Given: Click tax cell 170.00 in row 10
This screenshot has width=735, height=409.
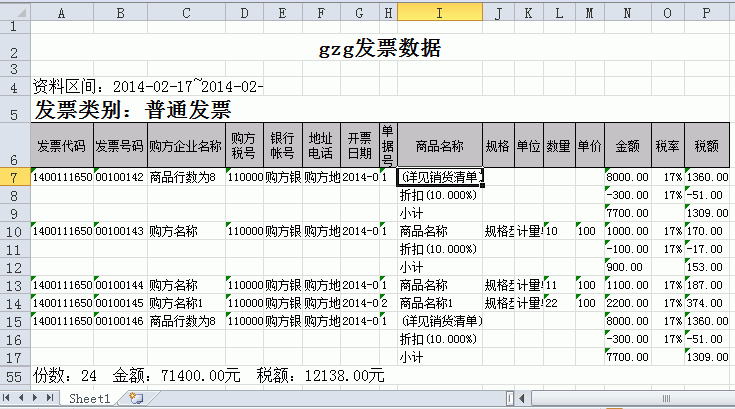Looking at the screenshot, I should 706,231.
